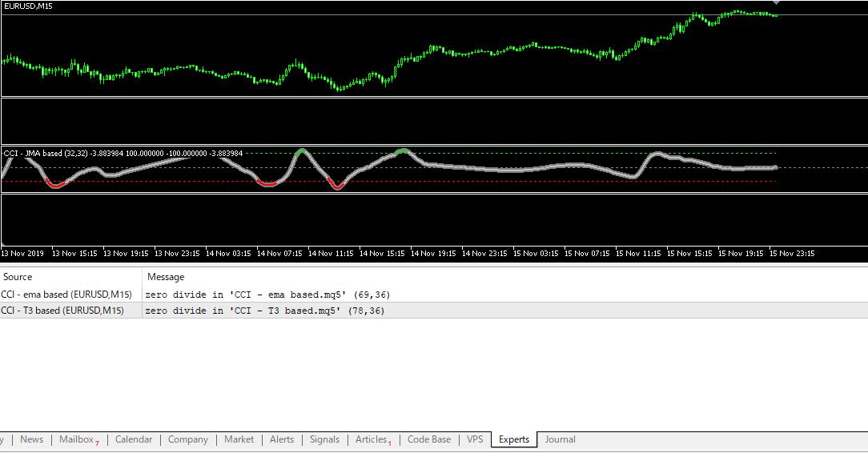Screen dimensions: 868x453
Task: Click the '15 Nov 03:15' time axis label
Action: [x=536, y=254]
